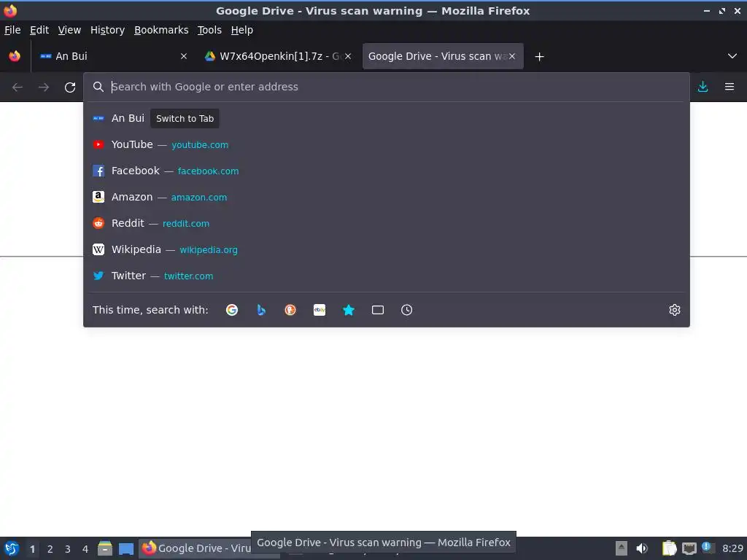Open the View menu
The height and width of the screenshot is (560, 747).
click(x=69, y=30)
